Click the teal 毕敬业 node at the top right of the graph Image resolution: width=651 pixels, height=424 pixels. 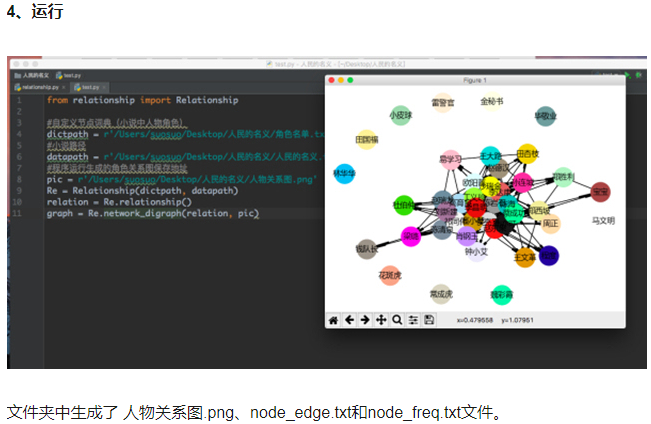[x=546, y=116]
